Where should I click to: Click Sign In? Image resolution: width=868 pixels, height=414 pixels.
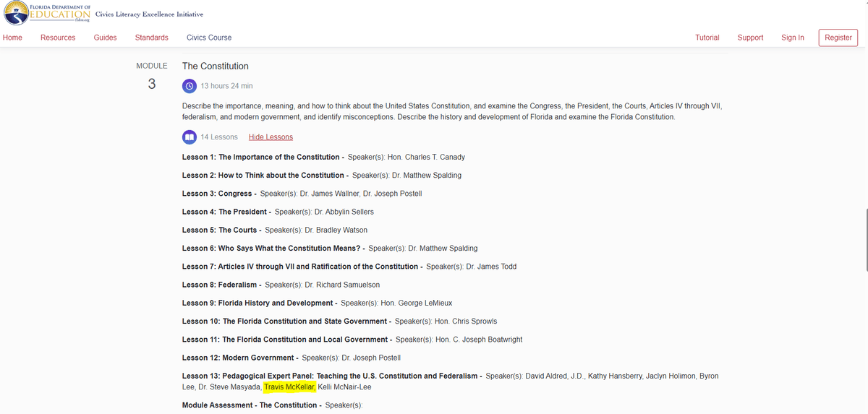point(793,38)
